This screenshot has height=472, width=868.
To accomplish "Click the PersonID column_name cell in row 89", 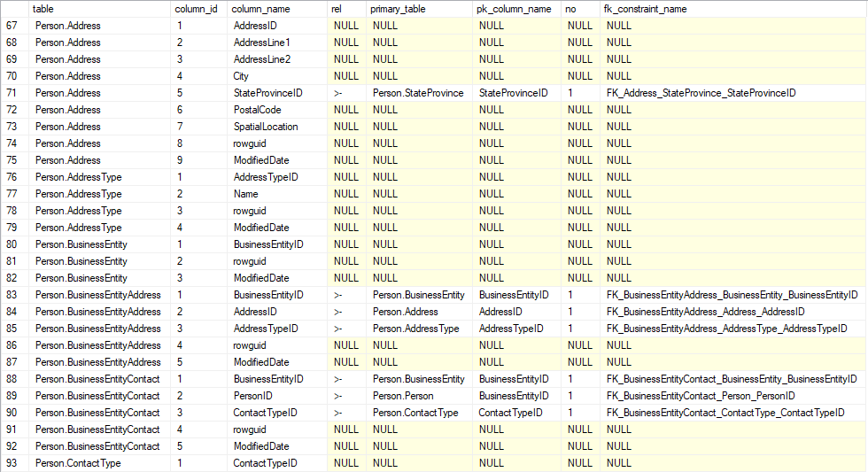I will tap(252, 396).
